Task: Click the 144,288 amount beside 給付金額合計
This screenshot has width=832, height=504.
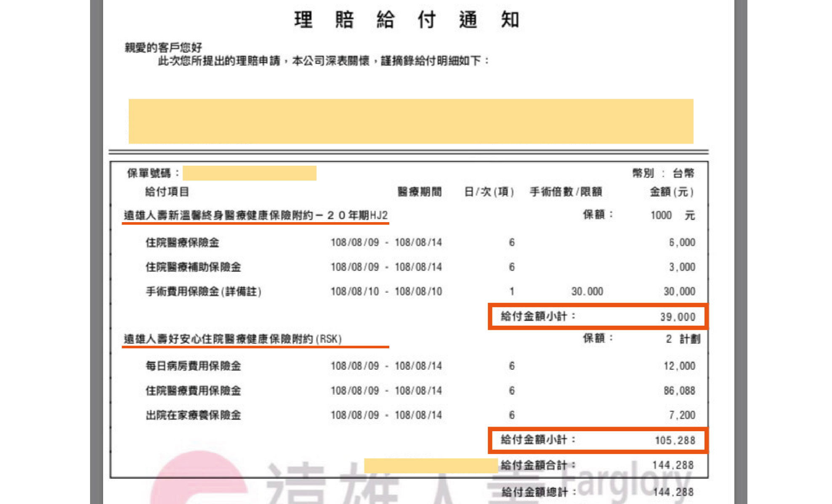Action: tap(673, 465)
